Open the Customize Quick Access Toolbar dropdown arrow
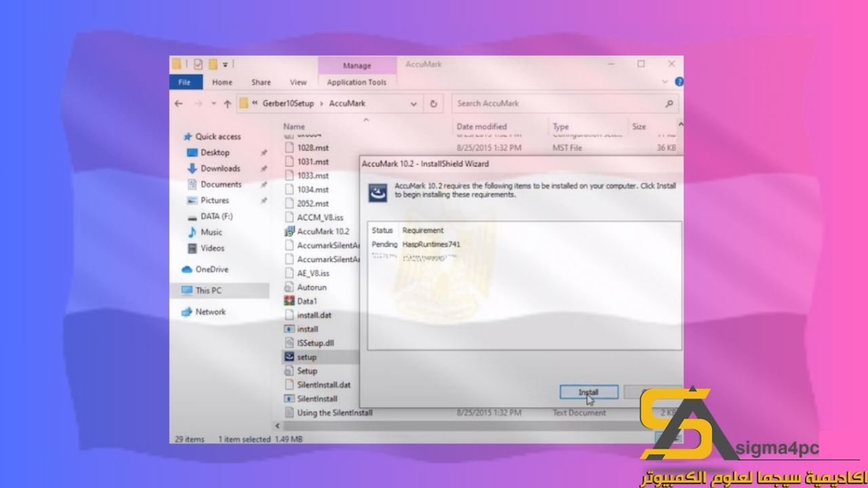 coord(225,64)
